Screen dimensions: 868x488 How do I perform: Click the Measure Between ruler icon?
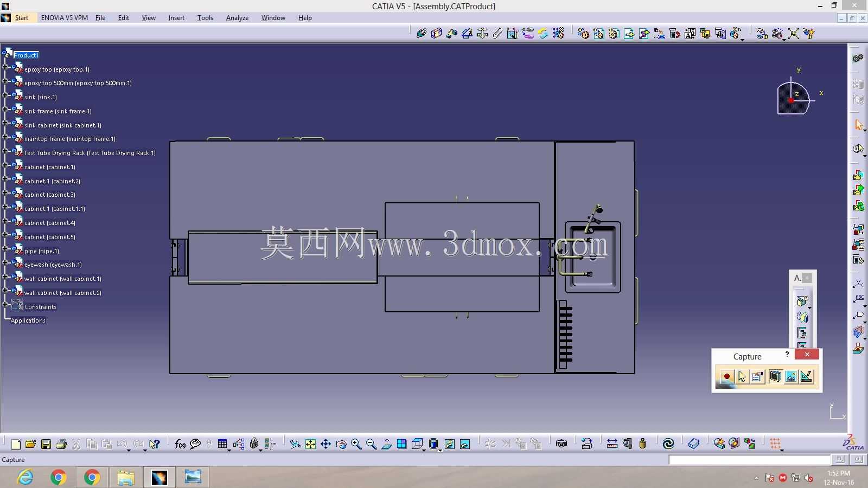pyautogui.click(x=612, y=444)
